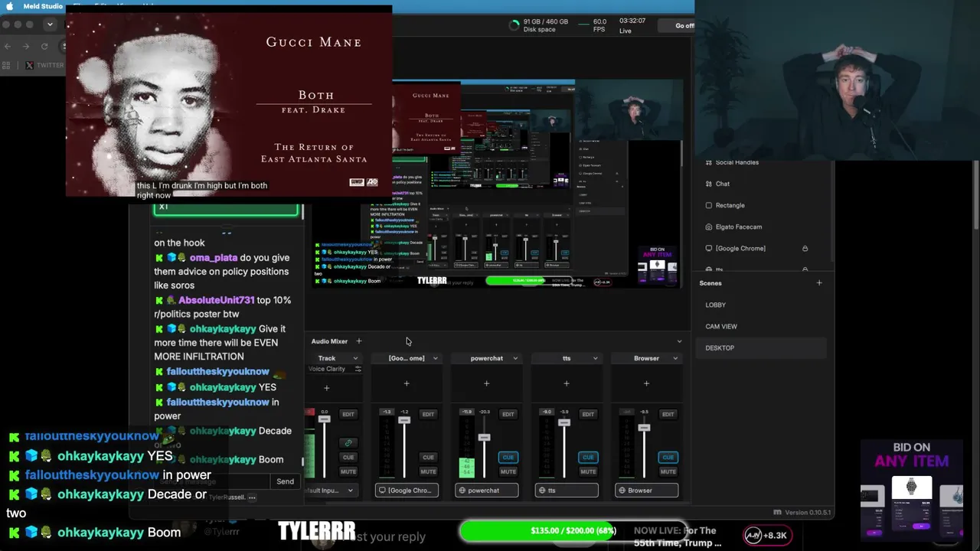
Task: Click the Rectangle layer shape icon
Action: pyautogui.click(x=708, y=205)
